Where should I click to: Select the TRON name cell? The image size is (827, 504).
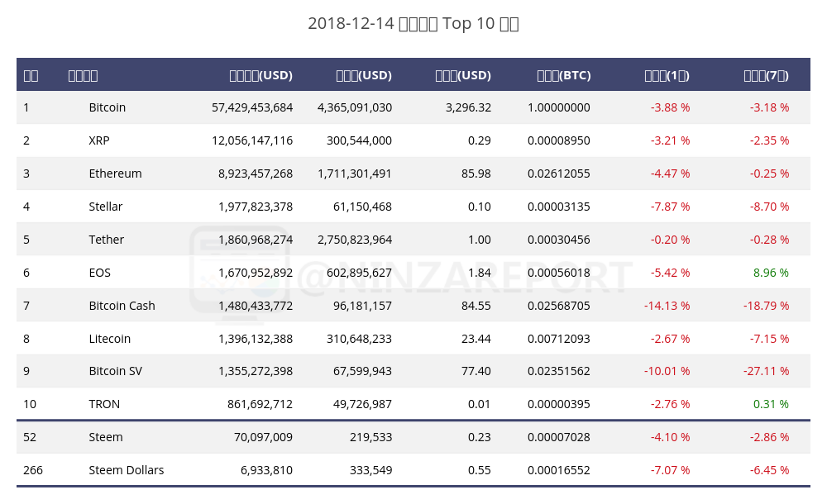tap(104, 404)
